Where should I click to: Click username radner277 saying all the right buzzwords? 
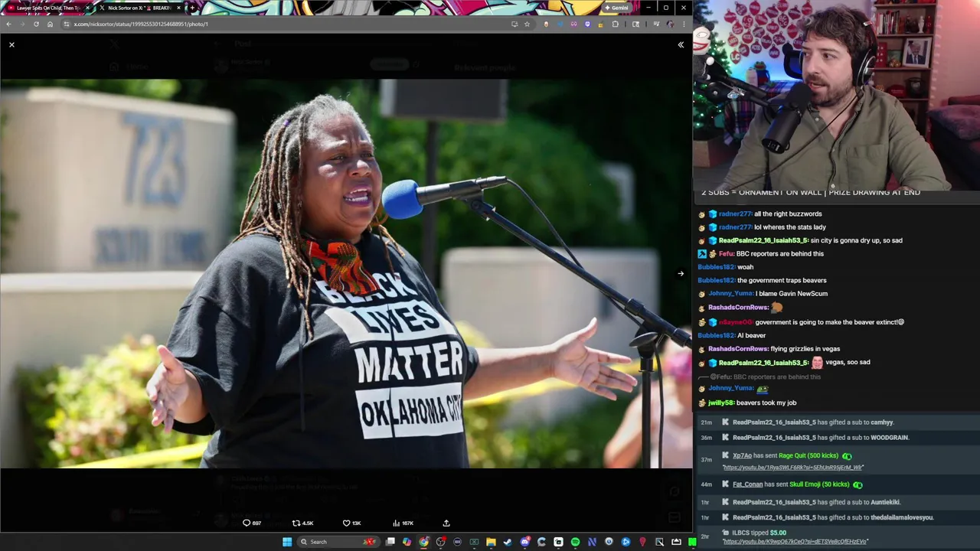tap(735, 214)
